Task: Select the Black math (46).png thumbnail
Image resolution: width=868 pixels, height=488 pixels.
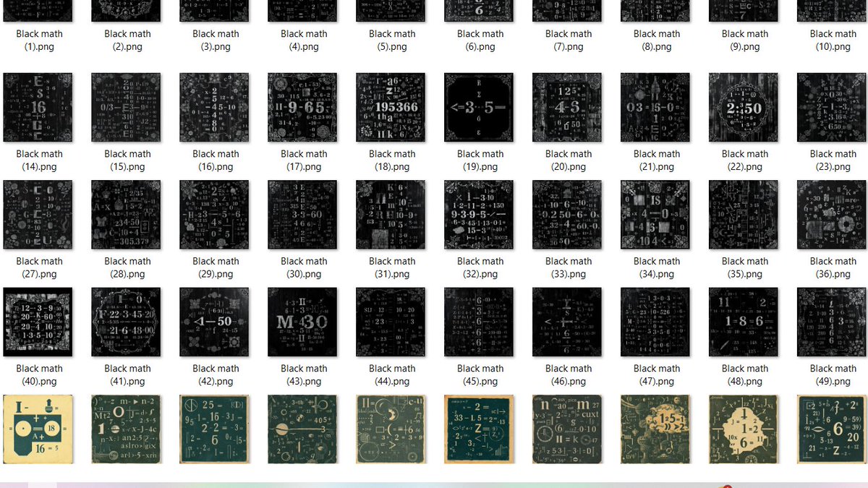Action: 568,322
